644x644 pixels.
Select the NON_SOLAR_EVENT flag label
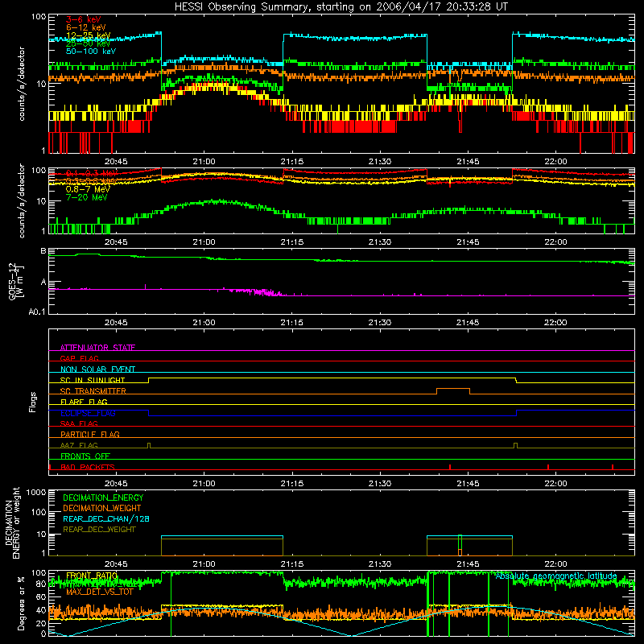[x=97, y=369]
